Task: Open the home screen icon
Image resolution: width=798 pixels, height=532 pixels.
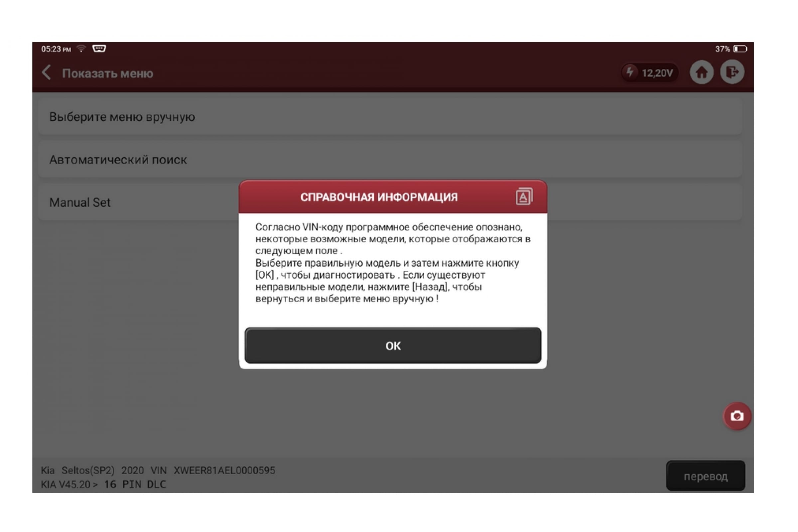Action: pyautogui.click(x=701, y=72)
